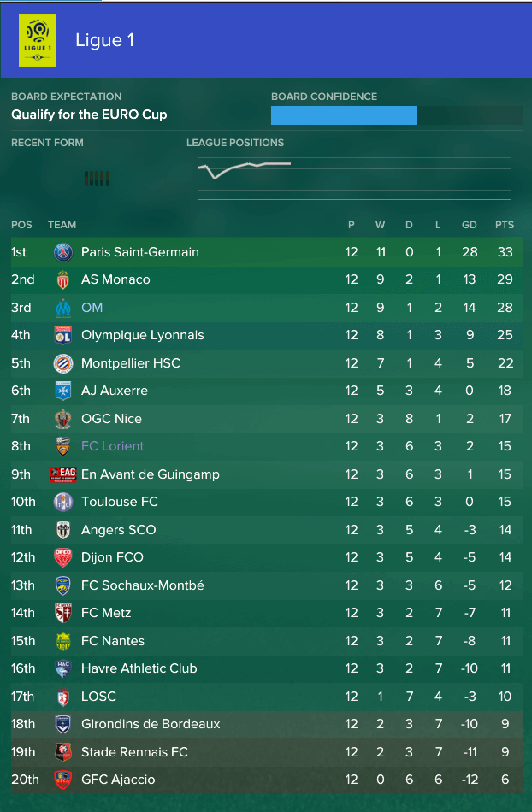
Task: Open the Girondins de Bordeaux crest
Action: (63, 724)
